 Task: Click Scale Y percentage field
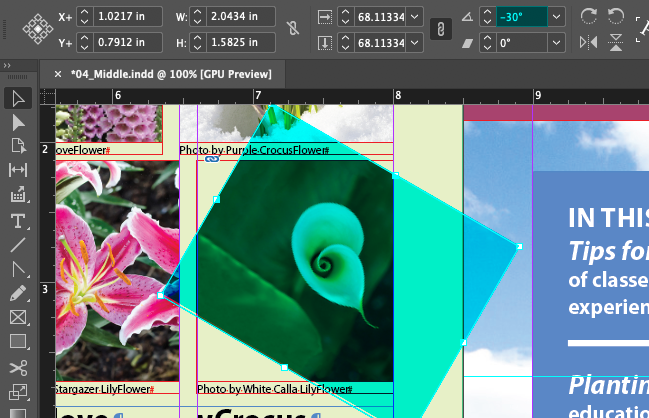coord(380,43)
